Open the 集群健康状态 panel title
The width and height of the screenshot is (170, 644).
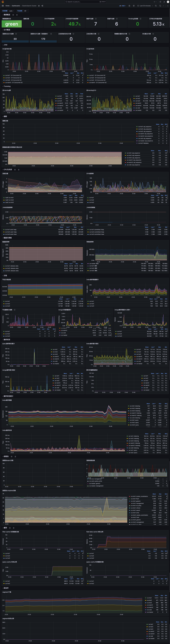(x=7, y=19)
